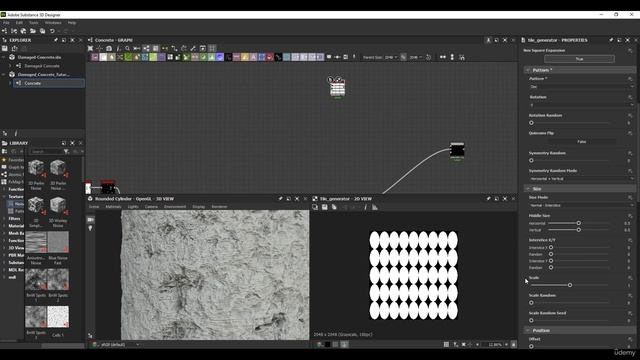
Task: Adjust the Rotation Random slider handle
Action: [531, 122]
